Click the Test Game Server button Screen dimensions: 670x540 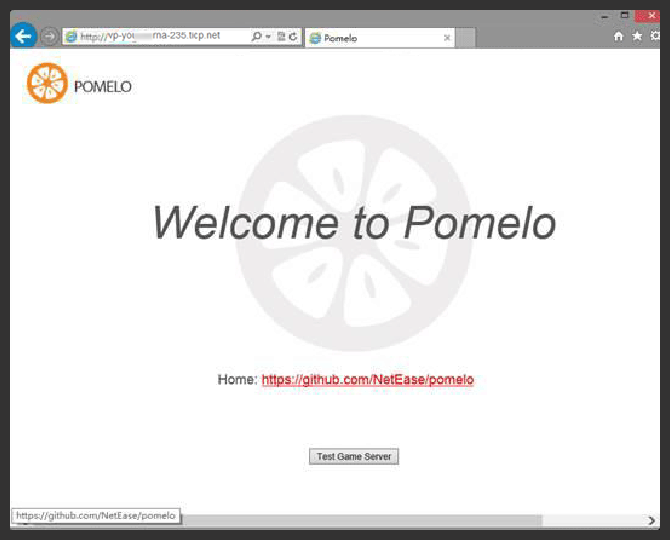tap(354, 457)
